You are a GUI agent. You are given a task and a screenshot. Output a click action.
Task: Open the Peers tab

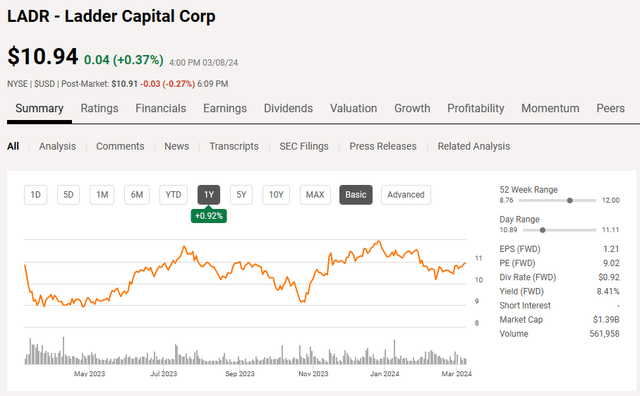[x=610, y=109]
